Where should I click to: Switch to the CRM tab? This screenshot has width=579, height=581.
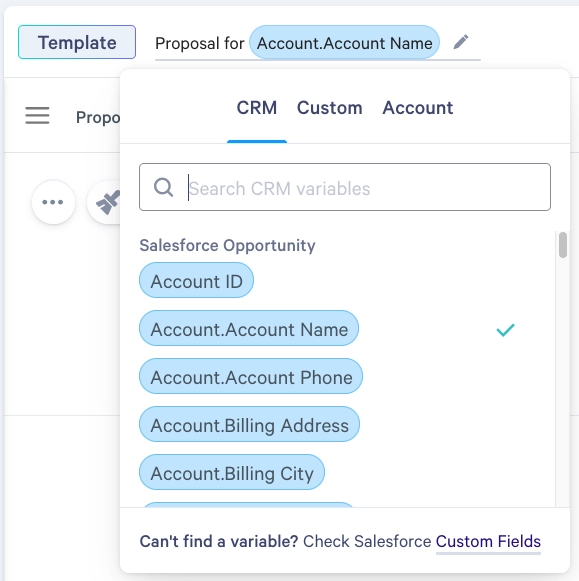[257, 108]
